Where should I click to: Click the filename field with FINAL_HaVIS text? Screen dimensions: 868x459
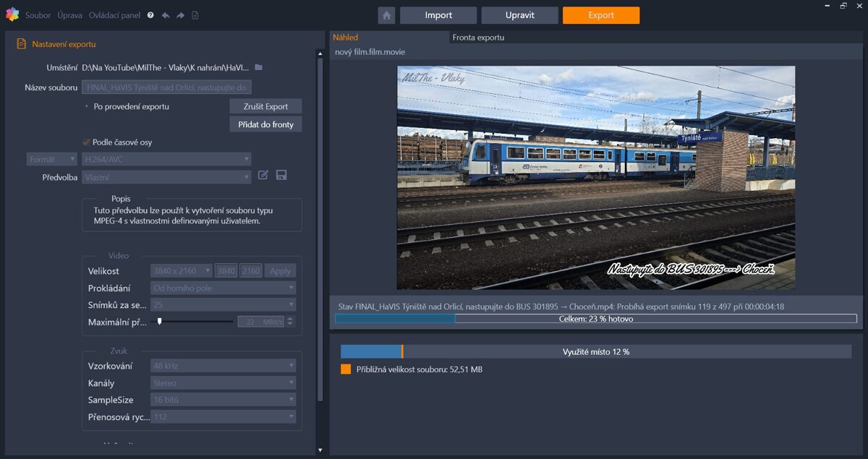[x=167, y=87]
